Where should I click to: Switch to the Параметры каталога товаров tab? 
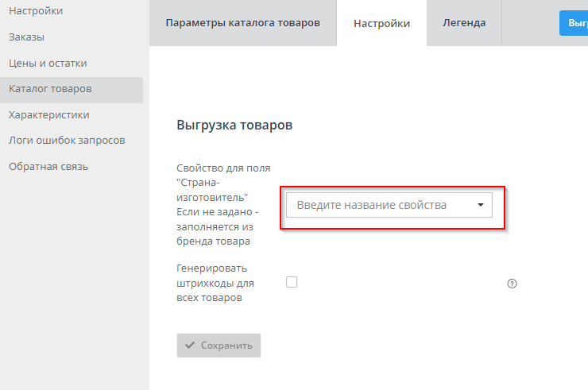point(242,23)
